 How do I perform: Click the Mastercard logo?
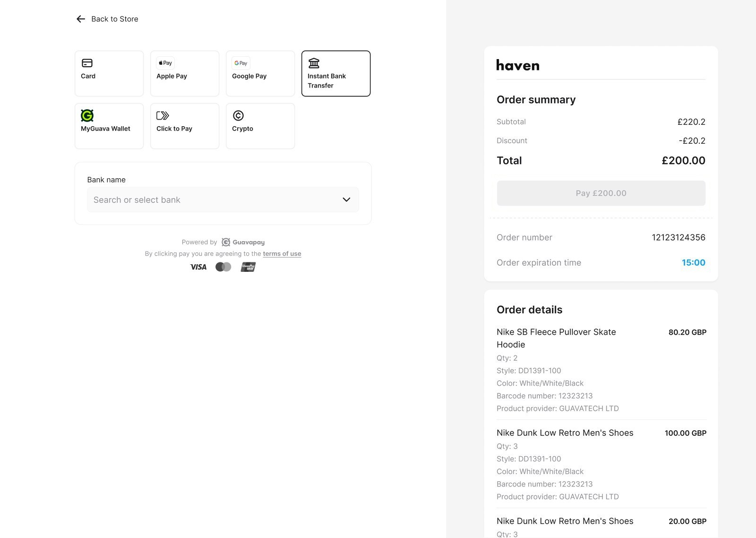point(223,267)
